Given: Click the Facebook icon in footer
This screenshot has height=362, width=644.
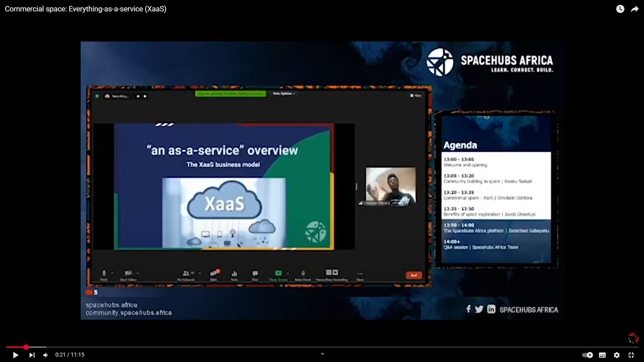Looking at the screenshot, I should pyautogui.click(x=468, y=309).
